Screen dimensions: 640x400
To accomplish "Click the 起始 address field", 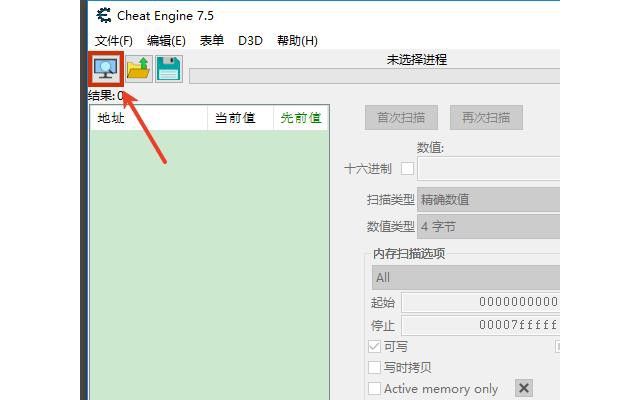I will pyautogui.click(x=480, y=302).
